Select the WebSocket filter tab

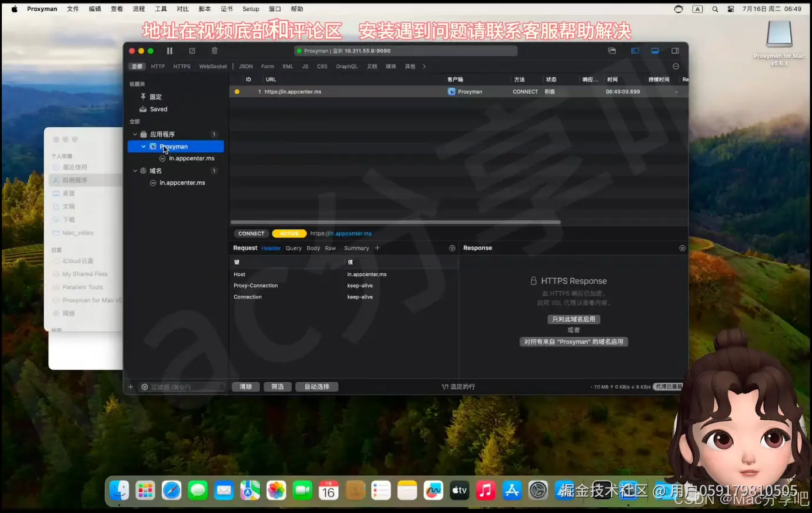coord(213,67)
